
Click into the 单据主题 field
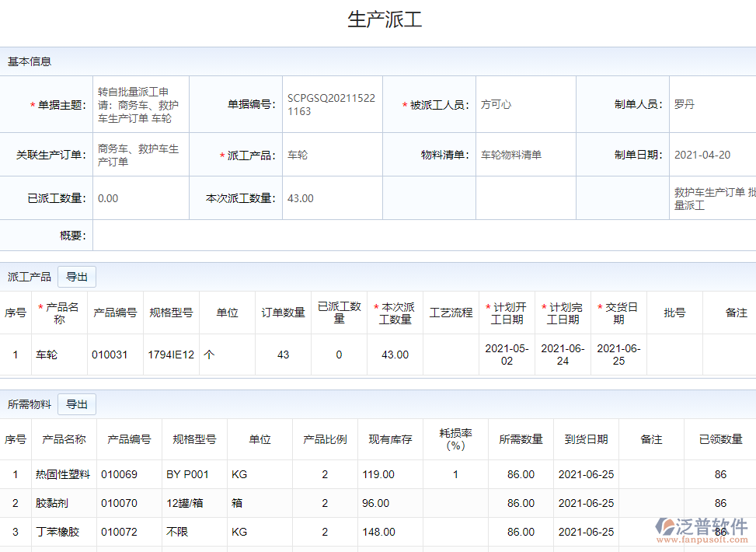[140, 105]
